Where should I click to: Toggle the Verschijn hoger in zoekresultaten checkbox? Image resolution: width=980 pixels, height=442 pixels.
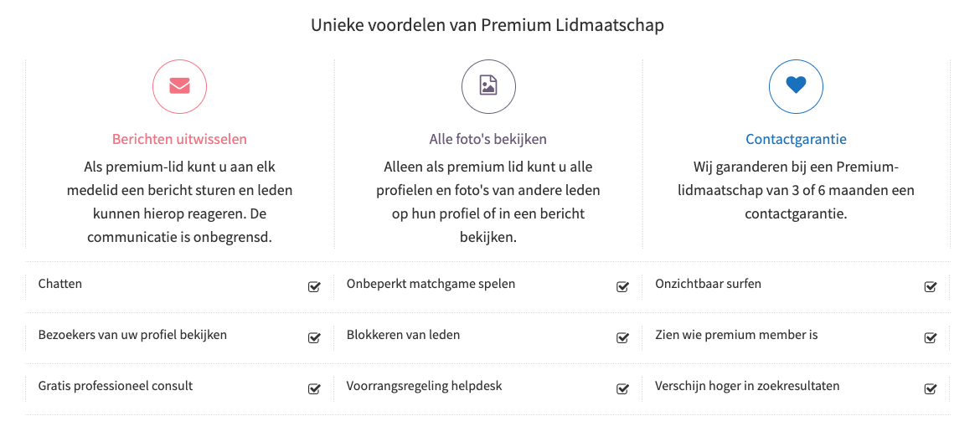(930, 388)
